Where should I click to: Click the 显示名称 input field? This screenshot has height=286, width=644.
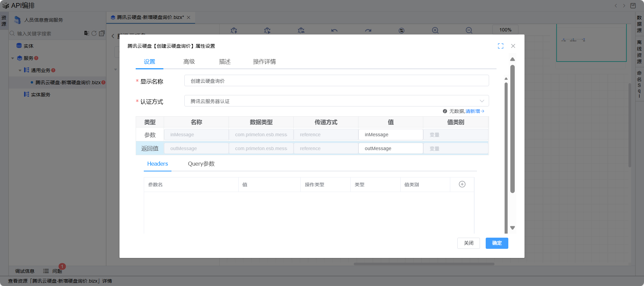[336, 81]
